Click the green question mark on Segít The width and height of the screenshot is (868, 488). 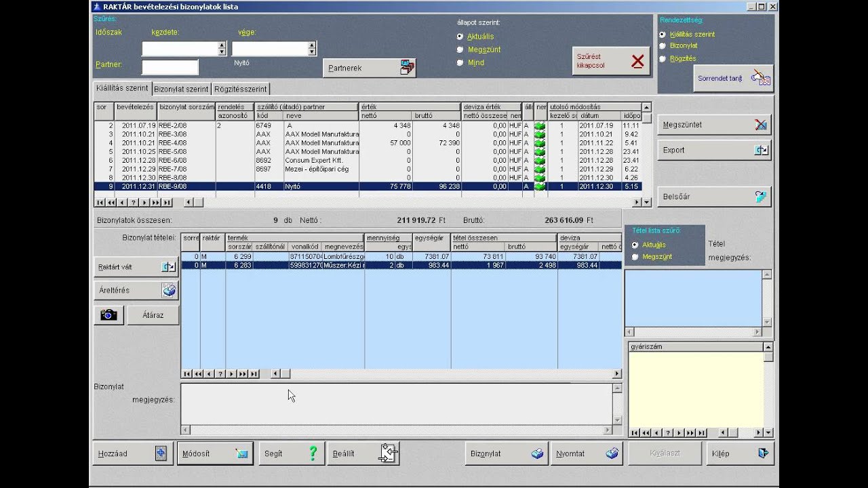(x=313, y=453)
